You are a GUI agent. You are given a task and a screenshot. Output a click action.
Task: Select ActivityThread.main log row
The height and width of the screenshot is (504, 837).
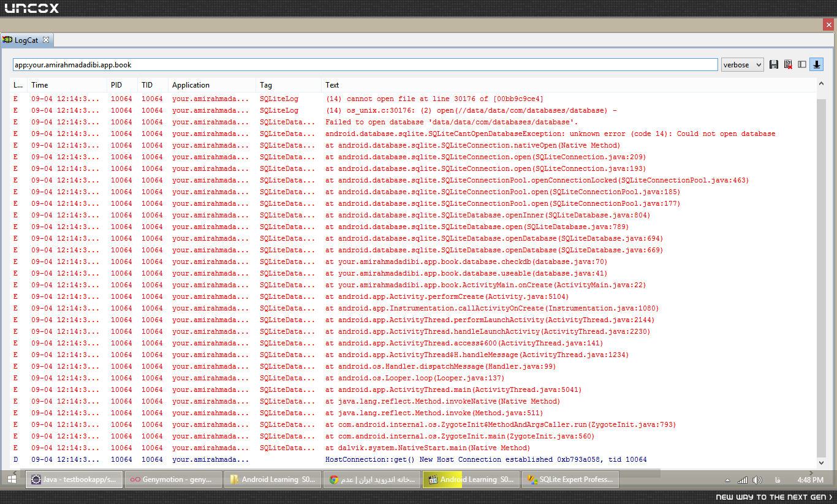414,389
